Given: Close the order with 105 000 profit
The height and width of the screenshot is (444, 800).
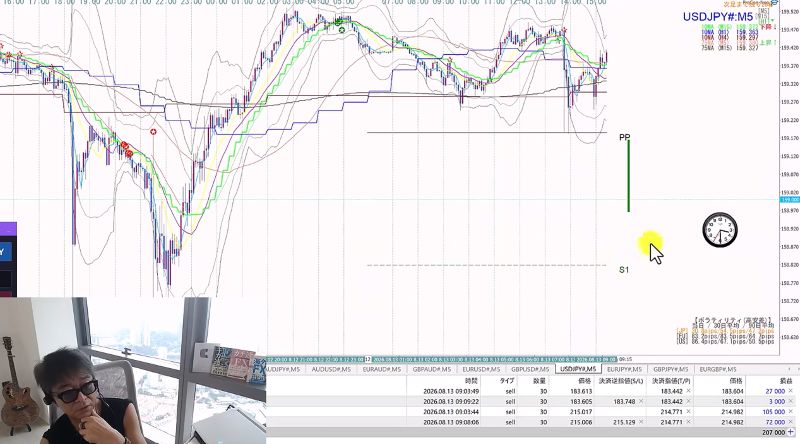Looking at the screenshot, I should (x=790, y=412).
